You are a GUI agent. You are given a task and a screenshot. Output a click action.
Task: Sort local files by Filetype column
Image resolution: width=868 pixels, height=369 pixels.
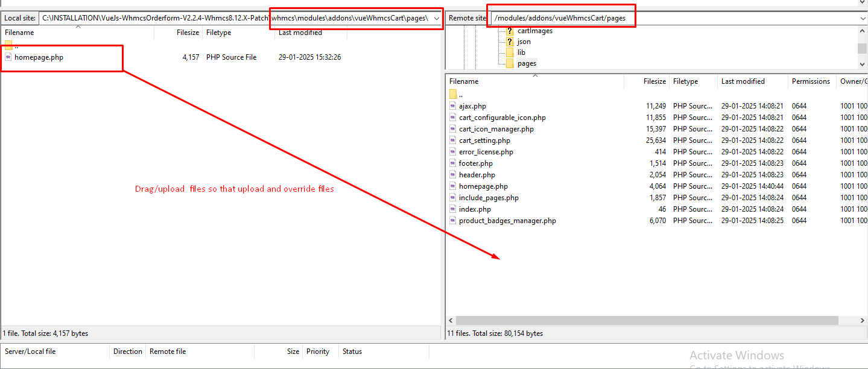point(218,33)
